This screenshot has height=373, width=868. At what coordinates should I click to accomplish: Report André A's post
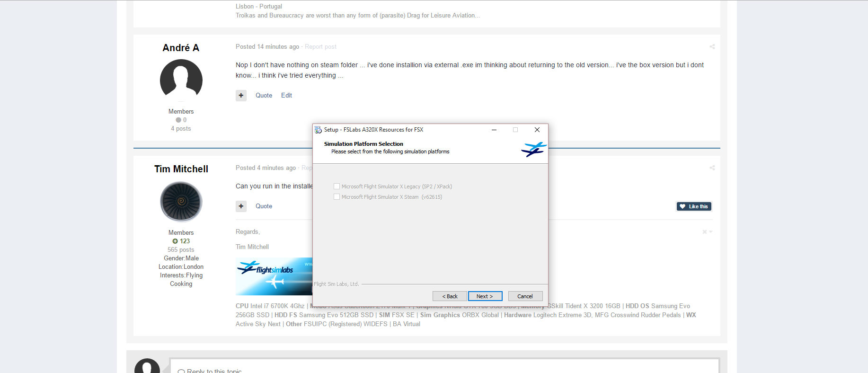tap(320, 47)
